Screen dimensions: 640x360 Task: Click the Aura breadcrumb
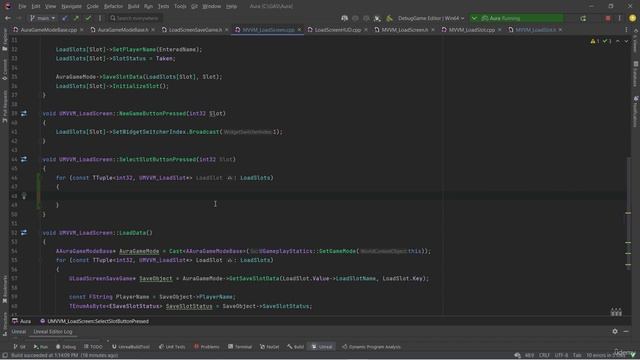pos(22,321)
